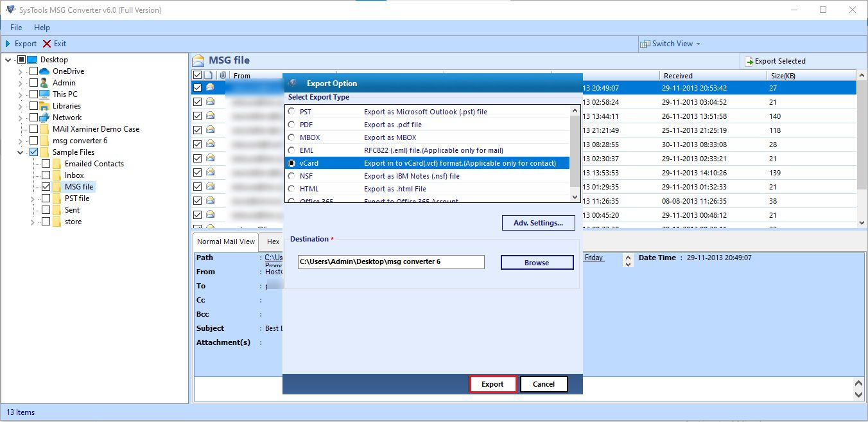Select the PDF export type radio button
Image resolution: width=868 pixels, height=422 pixels.
click(x=292, y=125)
